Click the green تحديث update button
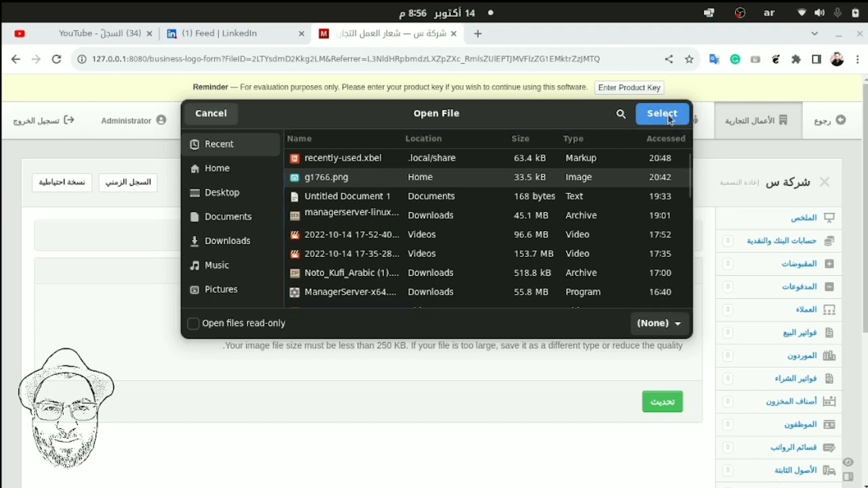The height and width of the screenshot is (488, 868). coord(663,402)
